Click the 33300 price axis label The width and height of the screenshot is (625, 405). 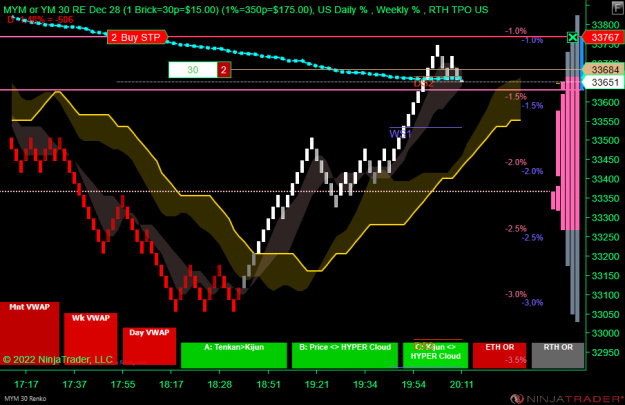[605, 218]
